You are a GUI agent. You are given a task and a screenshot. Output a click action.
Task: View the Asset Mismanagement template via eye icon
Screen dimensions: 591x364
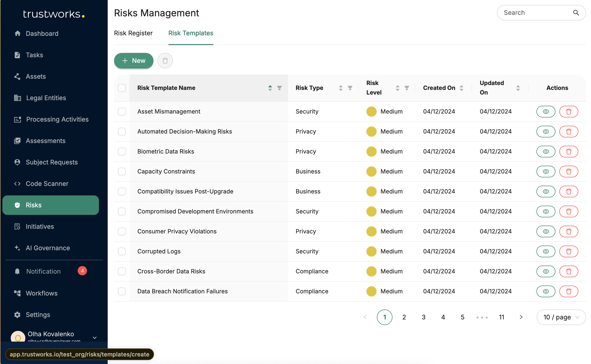545,112
